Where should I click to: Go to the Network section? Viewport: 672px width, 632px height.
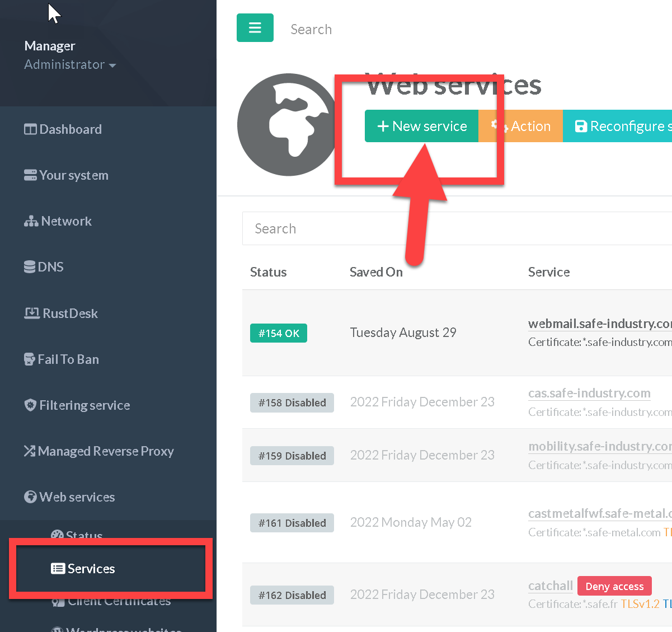pos(58,221)
